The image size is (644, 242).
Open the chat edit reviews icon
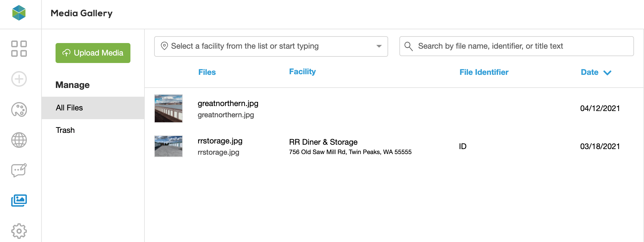[19, 170]
